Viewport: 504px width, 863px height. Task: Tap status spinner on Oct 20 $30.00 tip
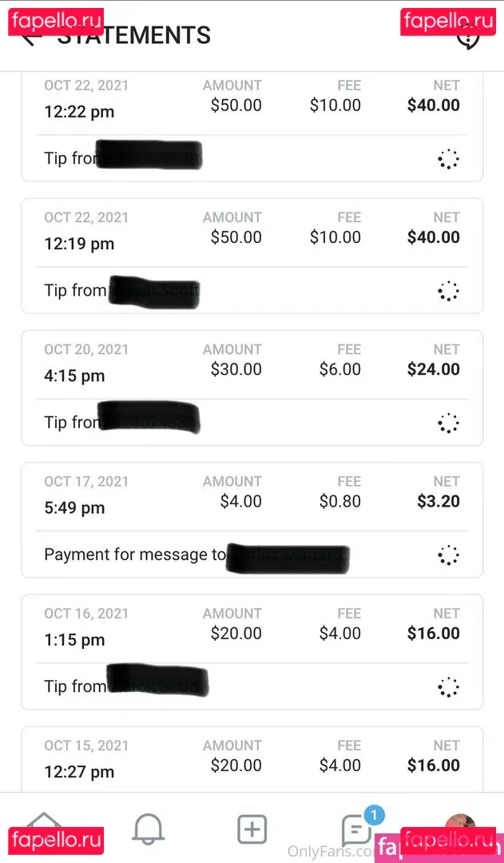click(x=449, y=423)
